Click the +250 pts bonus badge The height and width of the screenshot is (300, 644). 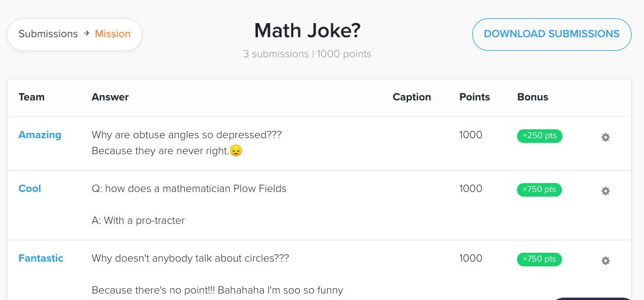point(540,136)
